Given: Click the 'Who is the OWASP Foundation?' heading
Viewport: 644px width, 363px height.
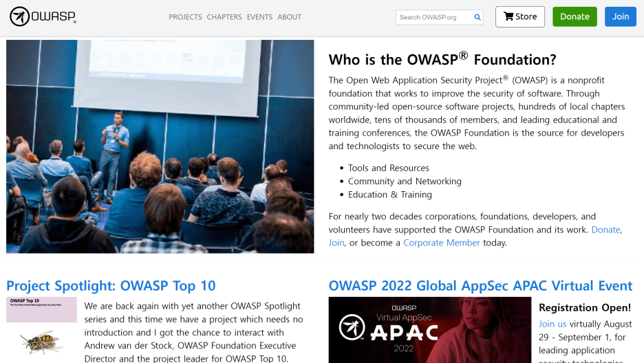Looking at the screenshot, I should tap(442, 60).
